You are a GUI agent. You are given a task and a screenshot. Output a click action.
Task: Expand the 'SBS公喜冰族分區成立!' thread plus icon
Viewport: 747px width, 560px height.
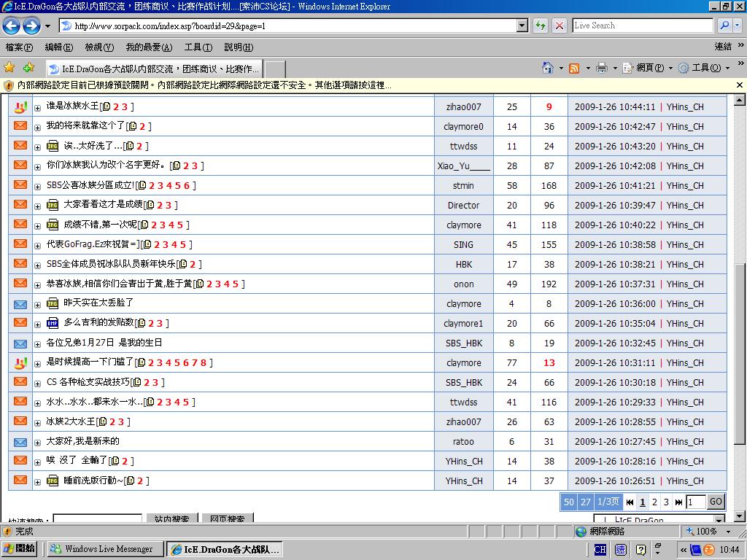[38, 186]
